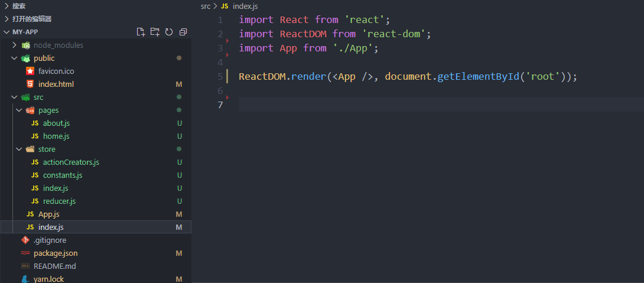Click the New Folder icon in explorer header
Screen dimensions: 644x283
coord(155,32)
